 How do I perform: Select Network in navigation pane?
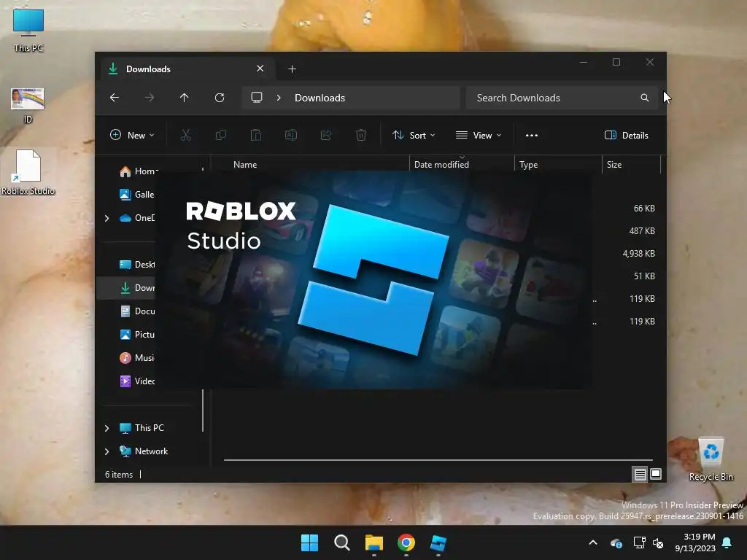[144, 451]
